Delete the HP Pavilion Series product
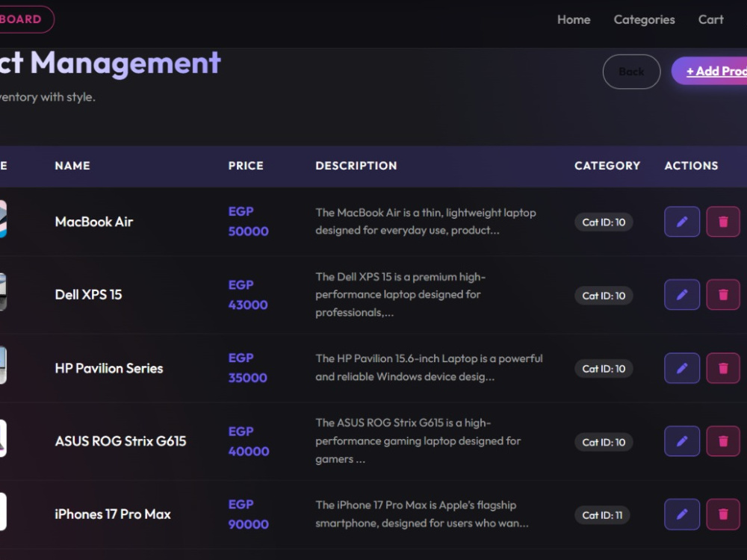The image size is (747, 560). point(722,368)
